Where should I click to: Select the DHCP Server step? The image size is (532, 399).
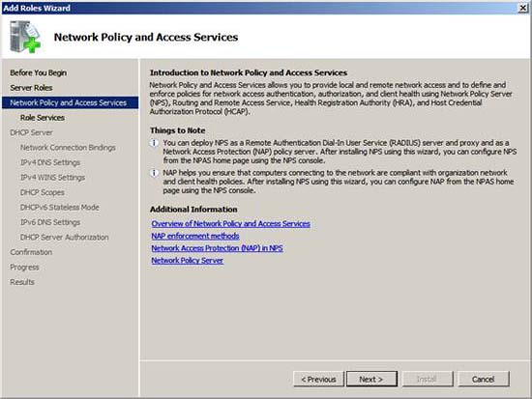pyautogui.click(x=32, y=132)
